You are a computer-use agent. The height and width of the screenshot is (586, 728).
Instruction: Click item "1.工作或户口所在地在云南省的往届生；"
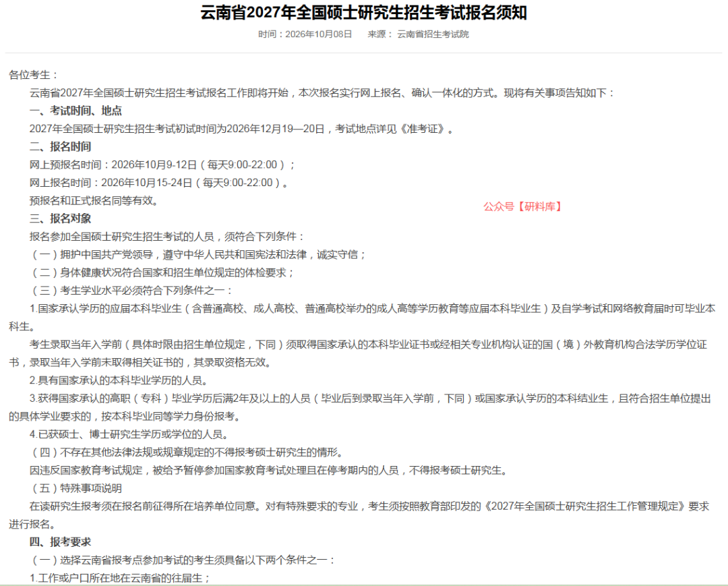pyautogui.click(x=121, y=578)
